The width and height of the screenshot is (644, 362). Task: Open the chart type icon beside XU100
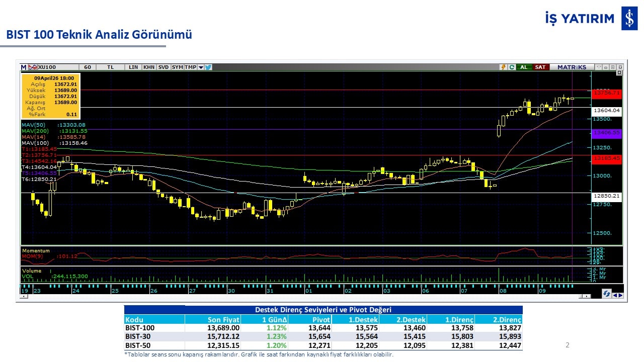32,67
